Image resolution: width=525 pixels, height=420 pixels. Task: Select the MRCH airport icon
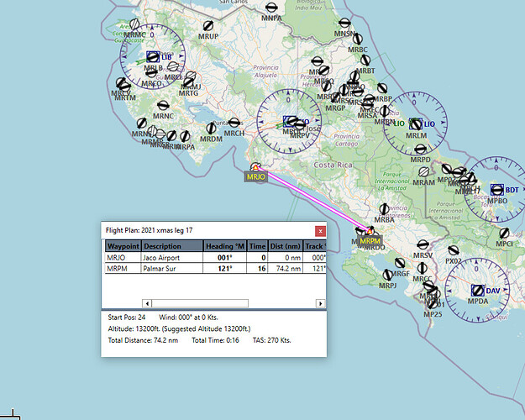click(234, 123)
